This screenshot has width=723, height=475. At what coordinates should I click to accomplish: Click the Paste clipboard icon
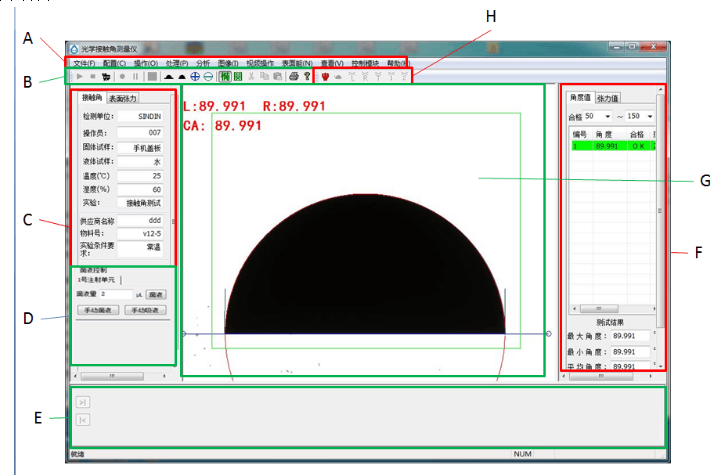coord(278,77)
